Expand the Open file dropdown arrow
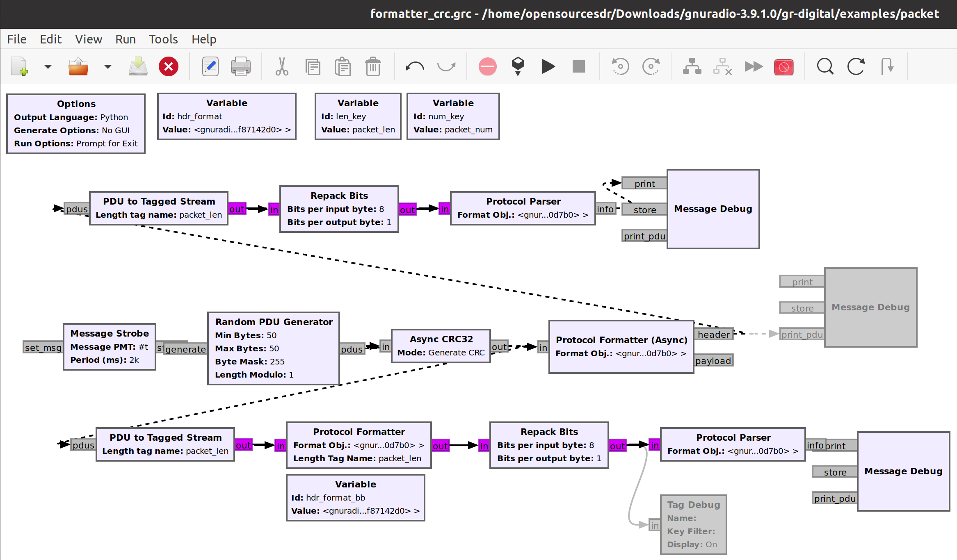Image resolution: width=957 pixels, height=560 pixels. (108, 66)
